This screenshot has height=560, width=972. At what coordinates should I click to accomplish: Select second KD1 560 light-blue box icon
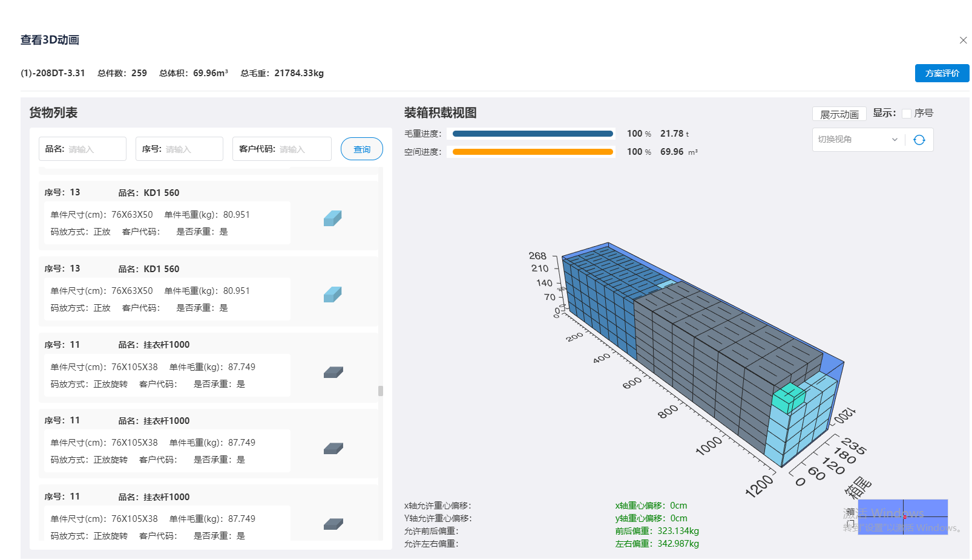click(x=333, y=295)
